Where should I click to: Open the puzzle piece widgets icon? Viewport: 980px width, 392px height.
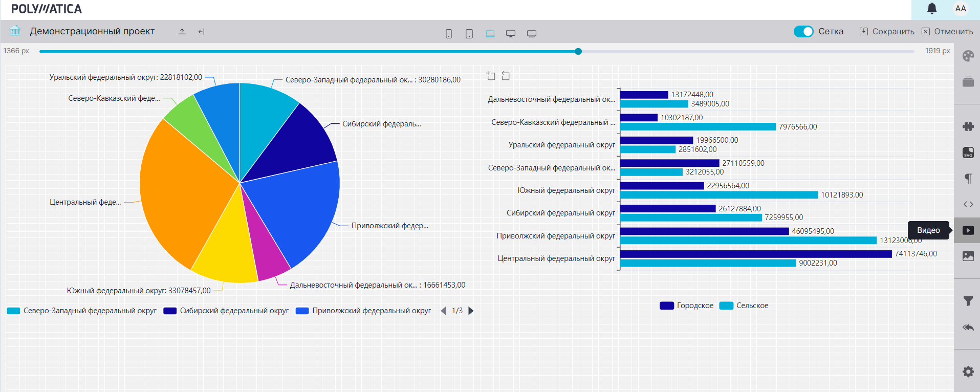coord(968,126)
